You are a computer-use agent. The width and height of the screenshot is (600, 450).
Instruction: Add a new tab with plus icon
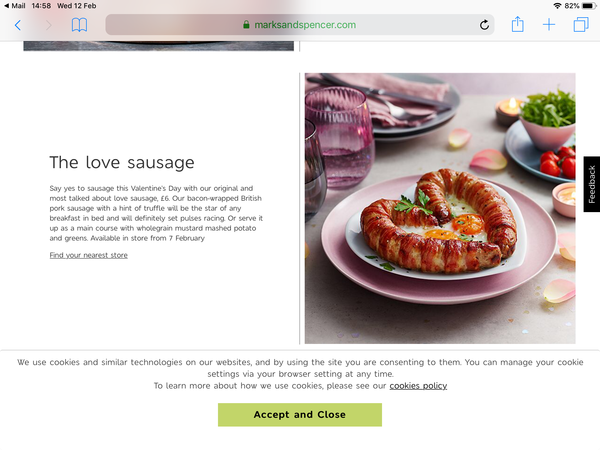pos(549,25)
